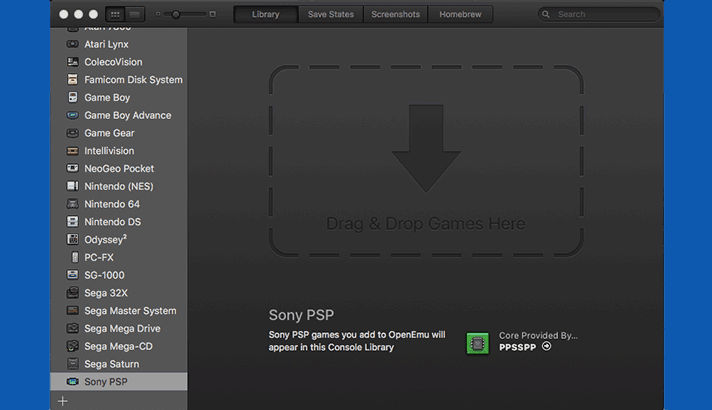The height and width of the screenshot is (410, 712).
Task: Click the Drag & Drop Games Here area
Action: point(426,161)
